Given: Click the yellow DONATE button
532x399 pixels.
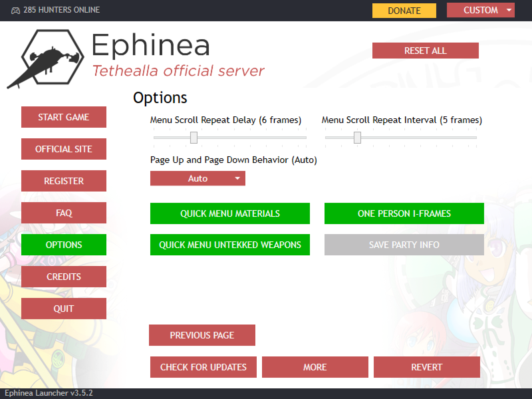Looking at the screenshot, I should point(404,10).
